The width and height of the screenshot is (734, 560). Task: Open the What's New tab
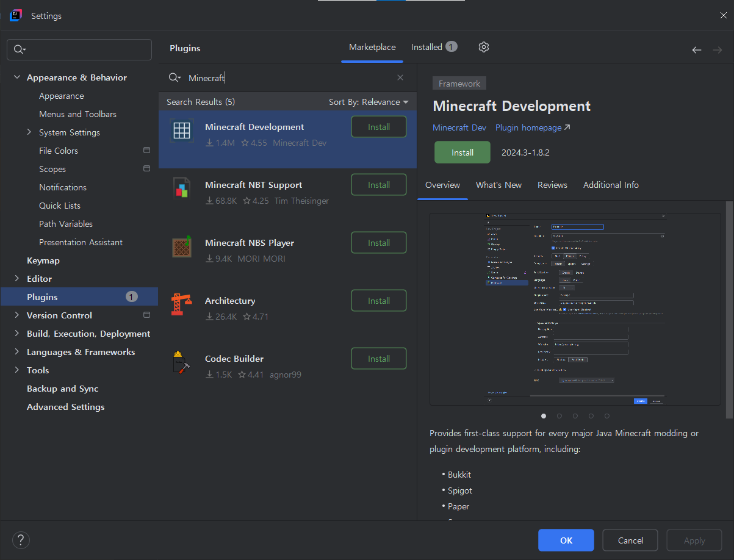point(498,185)
